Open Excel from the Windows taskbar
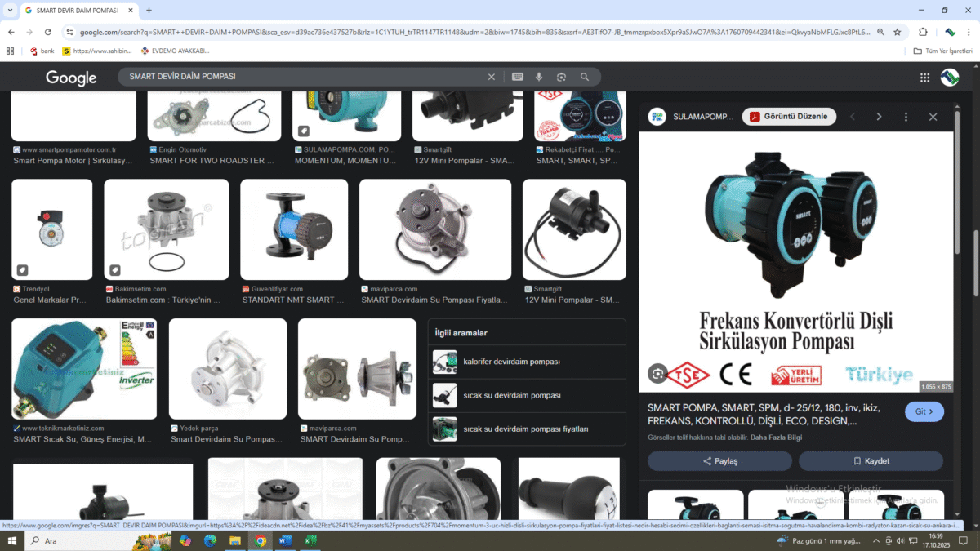Screen dimensions: 980x551 310,540
